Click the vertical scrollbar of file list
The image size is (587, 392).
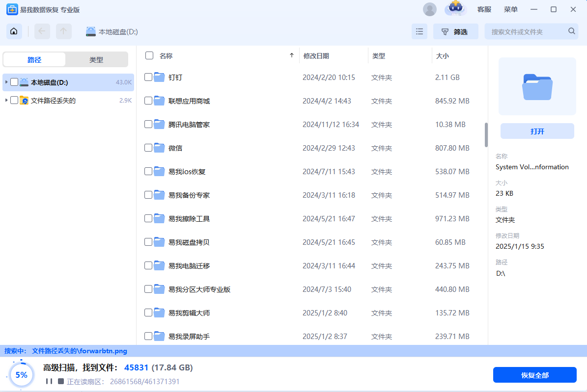pos(486,135)
